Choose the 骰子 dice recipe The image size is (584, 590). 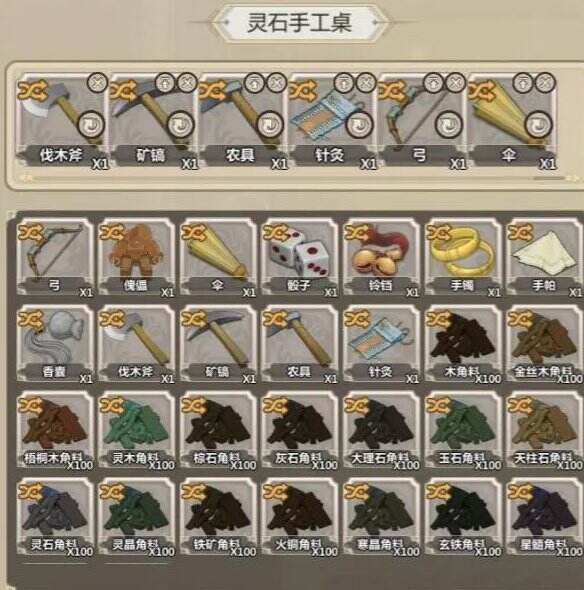300,258
